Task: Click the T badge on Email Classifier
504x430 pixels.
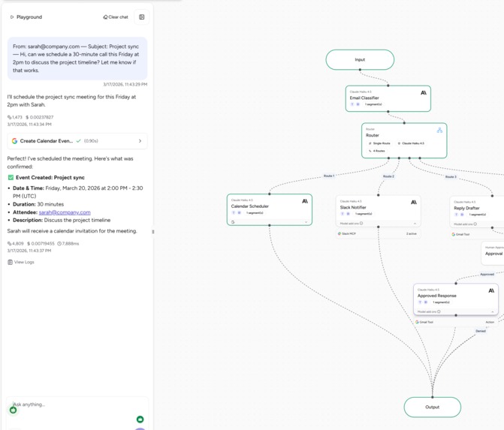Action: (x=352, y=104)
